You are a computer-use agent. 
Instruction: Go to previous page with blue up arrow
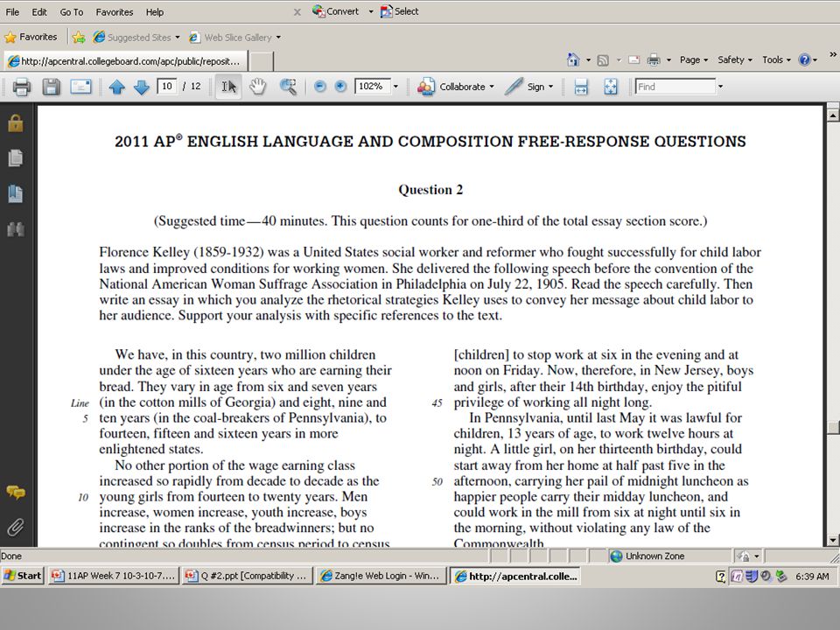[116, 87]
